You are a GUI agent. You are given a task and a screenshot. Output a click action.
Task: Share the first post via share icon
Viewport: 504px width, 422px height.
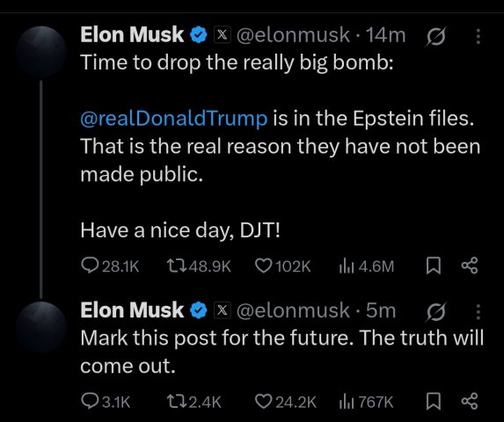(470, 266)
